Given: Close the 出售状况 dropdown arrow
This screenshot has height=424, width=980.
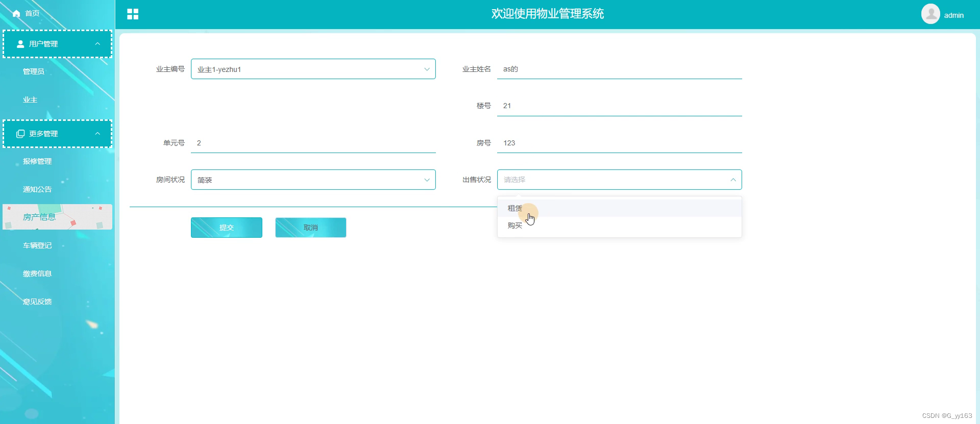Looking at the screenshot, I should point(733,180).
